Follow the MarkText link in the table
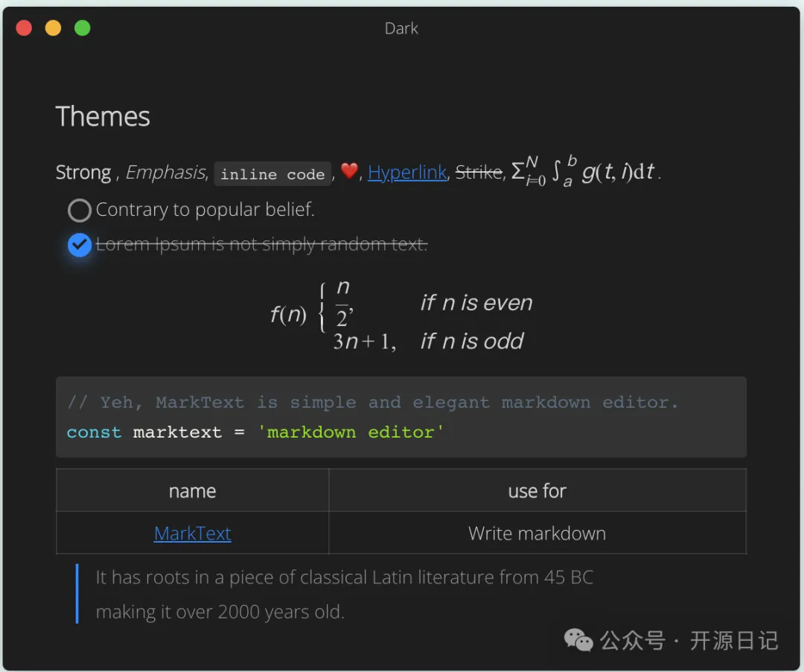This screenshot has width=804, height=672. coord(192,534)
